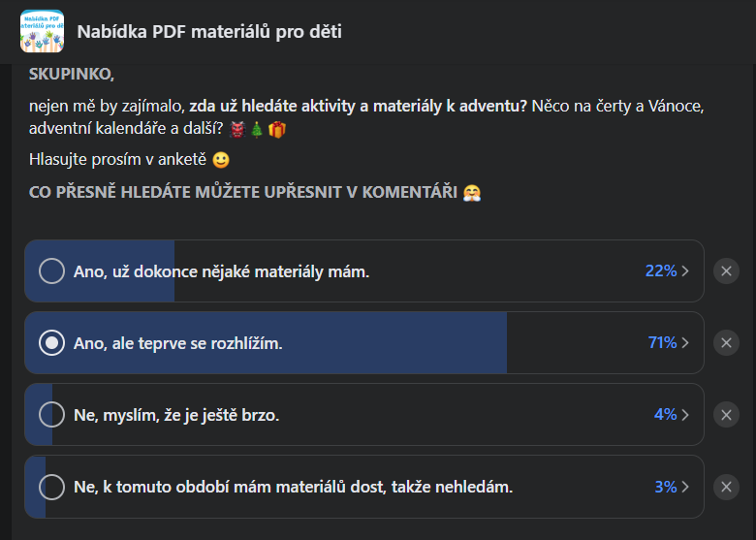
Task: Expand voters chevron next to 3%
Action: click(x=686, y=487)
